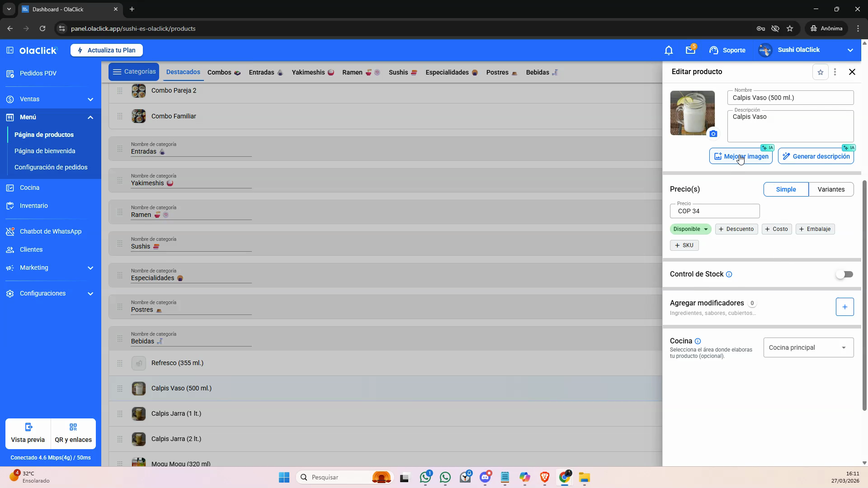Enable the Control de Stock switch
Image resolution: width=868 pixels, height=488 pixels.
click(x=844, y=274)
